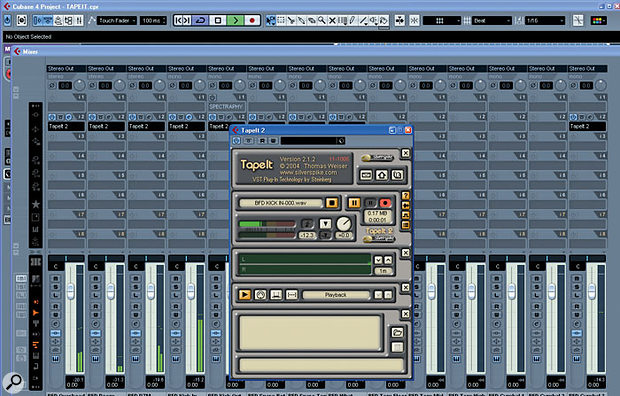Select the Object Selection arrow tool
Screen dimensions: 620x396
coord(270,20)
